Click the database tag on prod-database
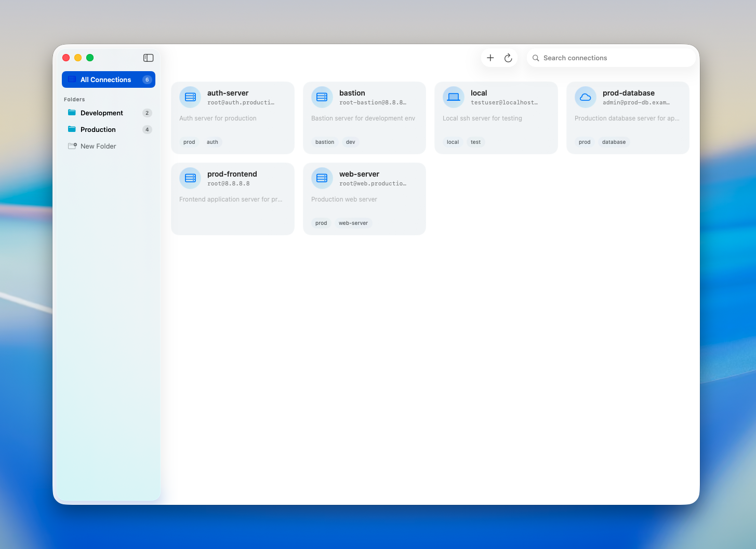This screenshot has width=756, height=549. pos(614,142)
